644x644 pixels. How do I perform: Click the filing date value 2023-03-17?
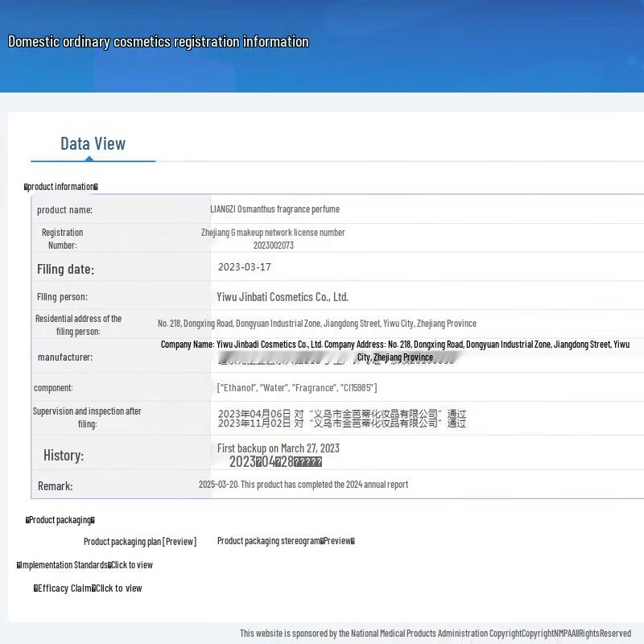point(244,267)
